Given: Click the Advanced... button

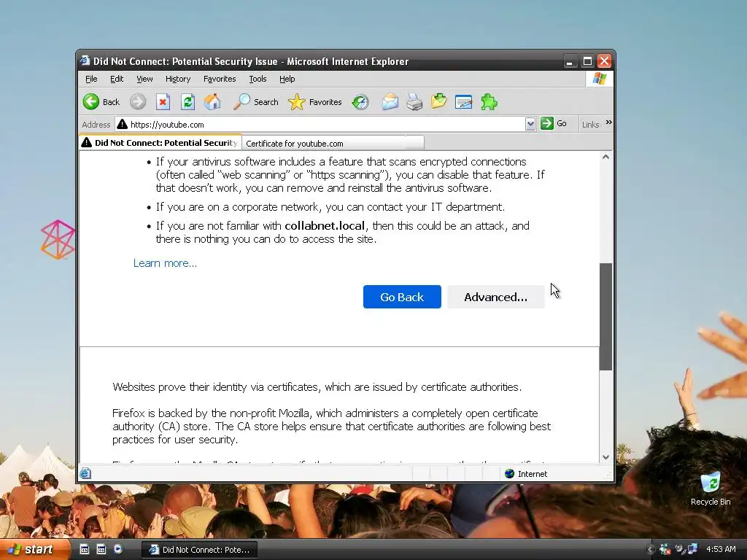Looking at the screenshot, I should pos(495,297).
